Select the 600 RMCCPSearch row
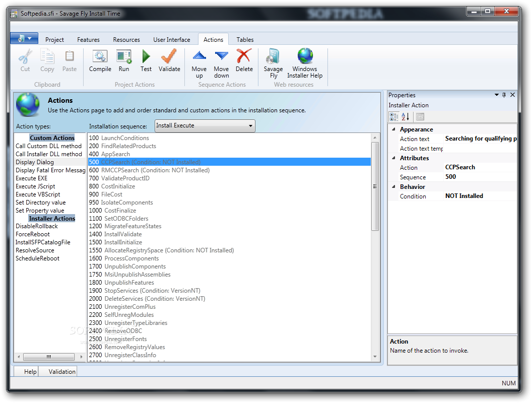532x403 pixels. tap(229, 170)
